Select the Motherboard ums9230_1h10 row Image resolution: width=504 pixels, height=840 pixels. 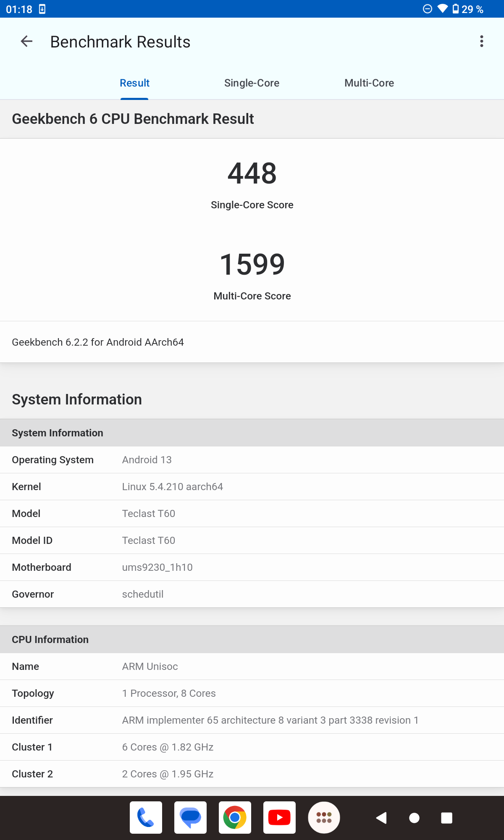point(252,567)
